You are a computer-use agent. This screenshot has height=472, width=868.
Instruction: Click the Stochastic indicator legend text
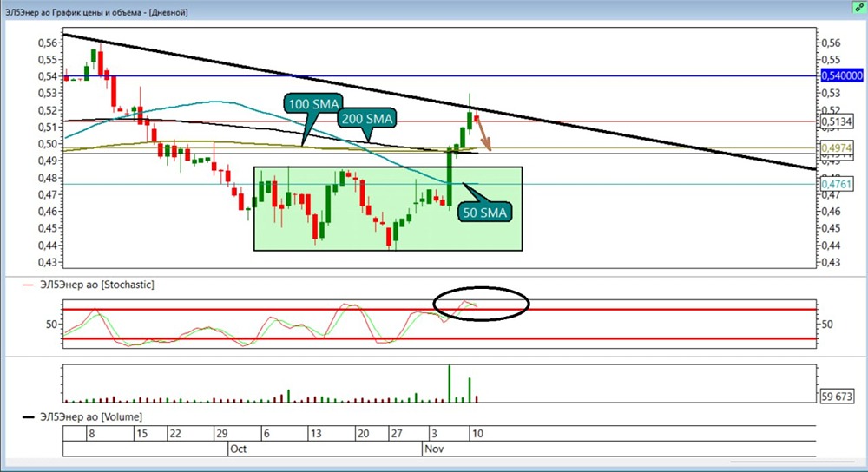coord(96,284)
